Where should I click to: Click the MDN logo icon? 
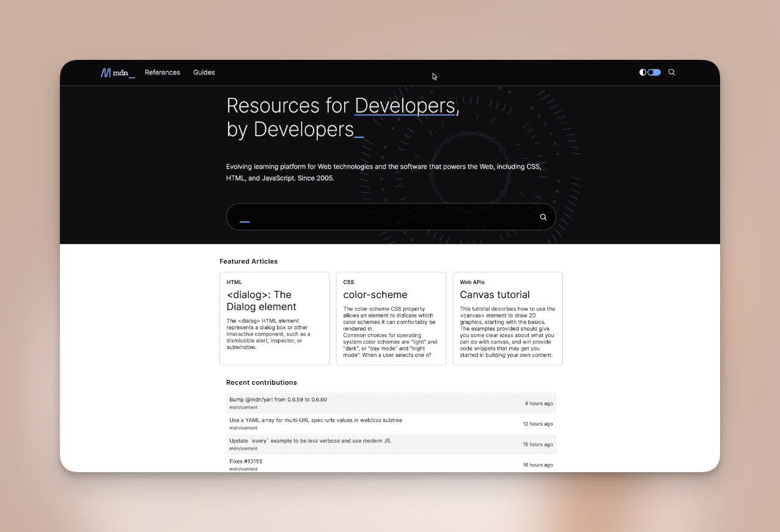(x=106, y=73)
